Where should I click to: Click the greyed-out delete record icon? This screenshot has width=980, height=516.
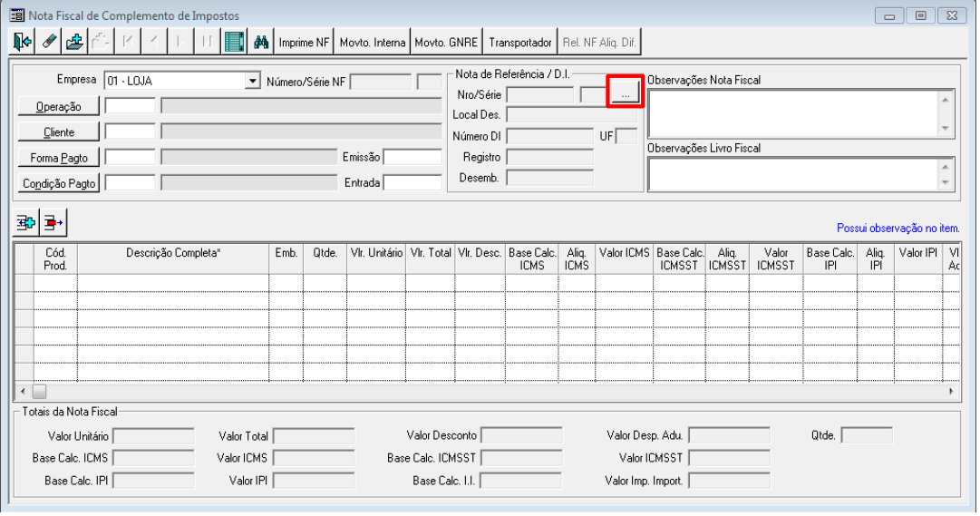point(102,42)
